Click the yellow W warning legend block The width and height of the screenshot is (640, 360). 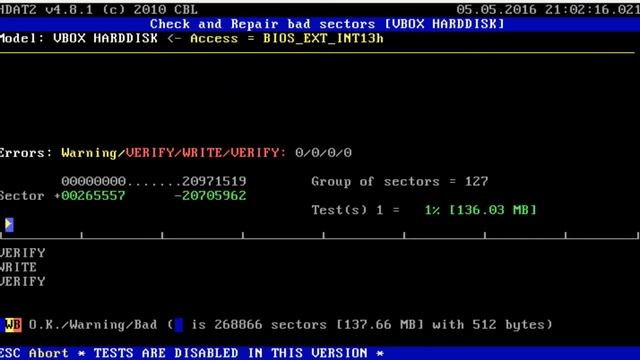9,325
